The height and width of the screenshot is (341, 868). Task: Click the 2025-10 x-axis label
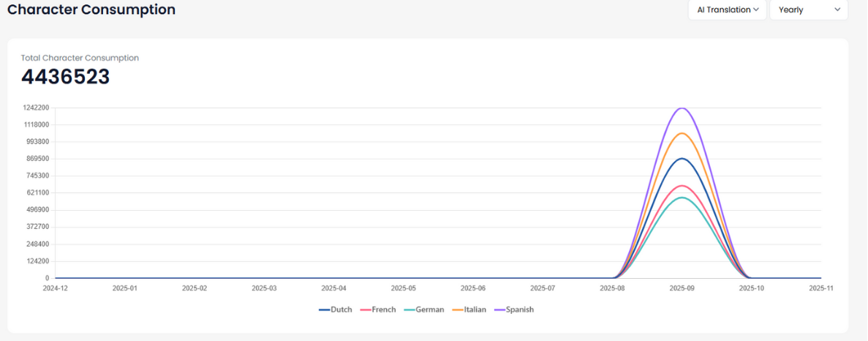[x=752, y=288]
